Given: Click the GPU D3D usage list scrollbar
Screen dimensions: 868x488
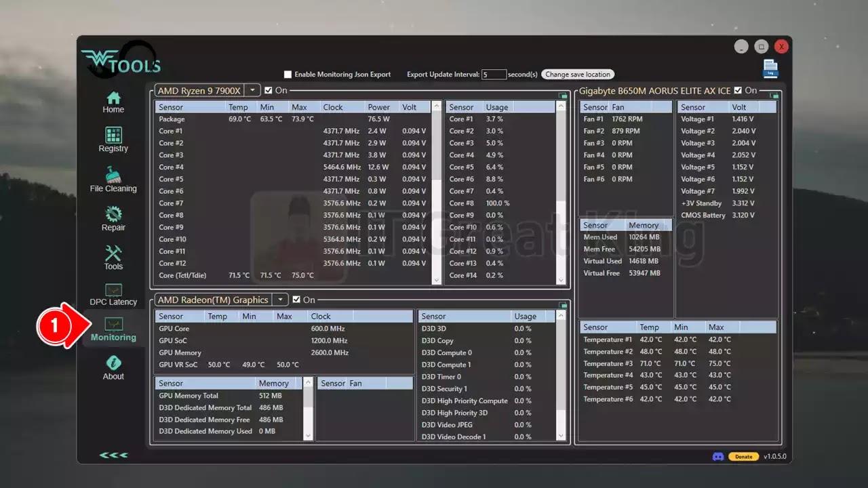Looking at the screenshot, I should point(560,375).
